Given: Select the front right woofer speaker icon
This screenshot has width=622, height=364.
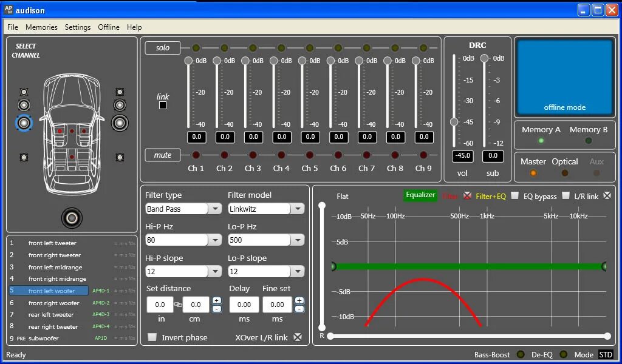Looking at the screenshot, I should pos(120,123).
